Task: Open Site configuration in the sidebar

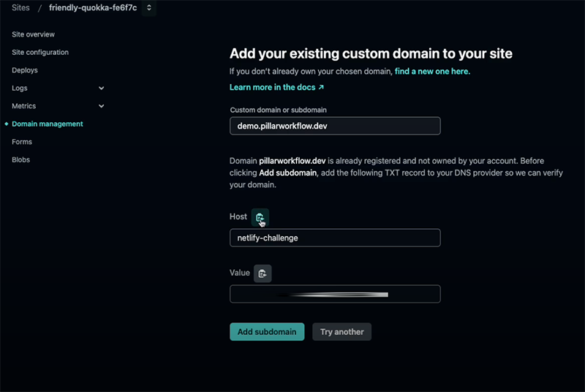Action: [40, 52]
